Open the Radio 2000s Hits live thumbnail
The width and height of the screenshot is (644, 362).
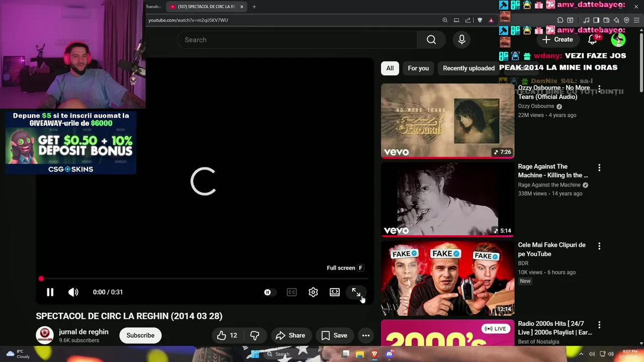(448, 333)
